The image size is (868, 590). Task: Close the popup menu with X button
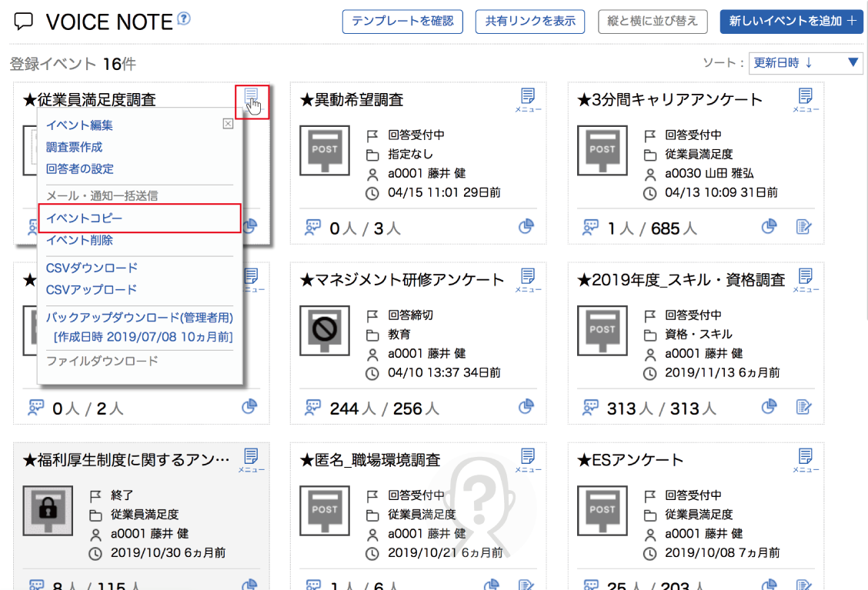[x=228, y=123]
